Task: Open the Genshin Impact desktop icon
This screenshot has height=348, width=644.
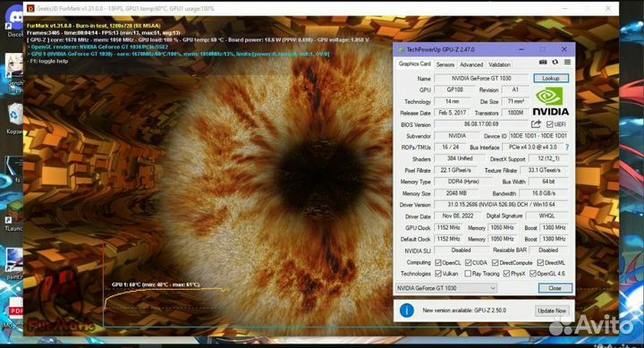Action: pyautogui.click(x=14, y=72)
